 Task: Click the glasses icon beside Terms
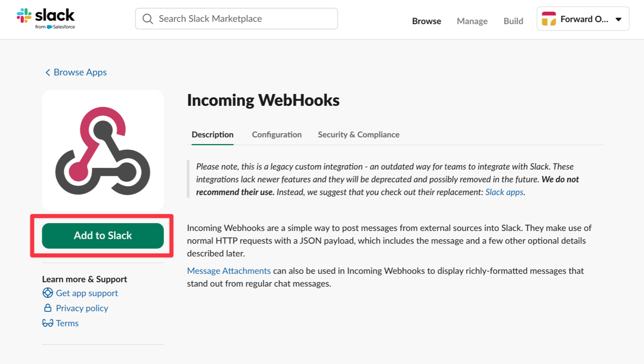[47, 323]
